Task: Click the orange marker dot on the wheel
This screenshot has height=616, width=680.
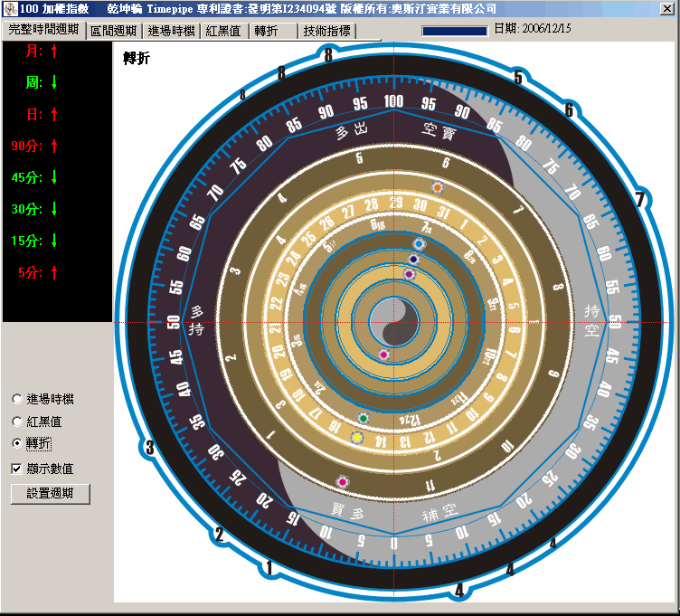Action: (x=438, y=187)
